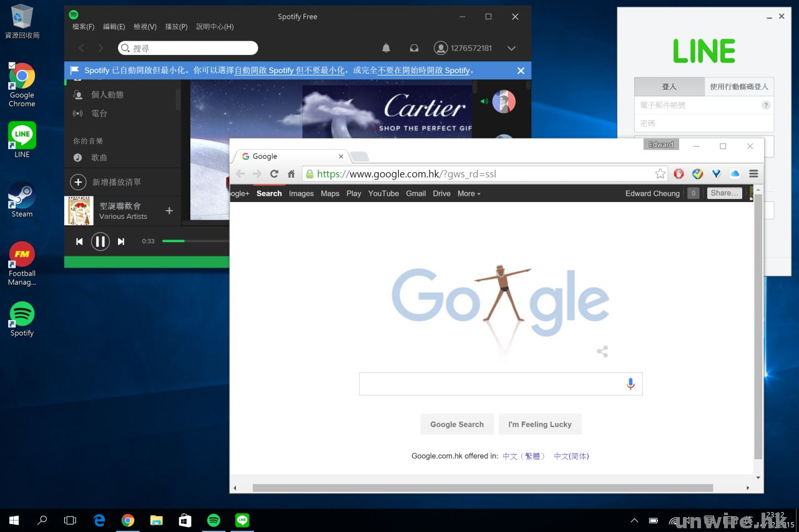Viewport: 799px width, 532px height.
Task: Pause the current Spotify track
Action: pos(100,241)
